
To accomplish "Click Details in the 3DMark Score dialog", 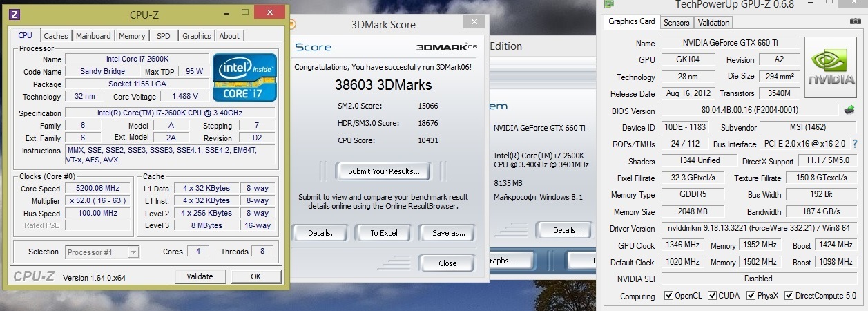I will point(322,233).
